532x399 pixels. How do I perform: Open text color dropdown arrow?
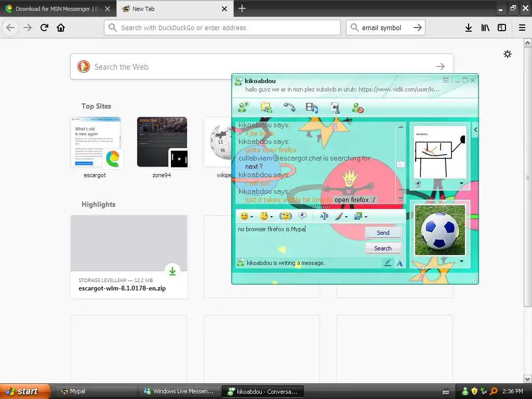[x=346, y=217]
